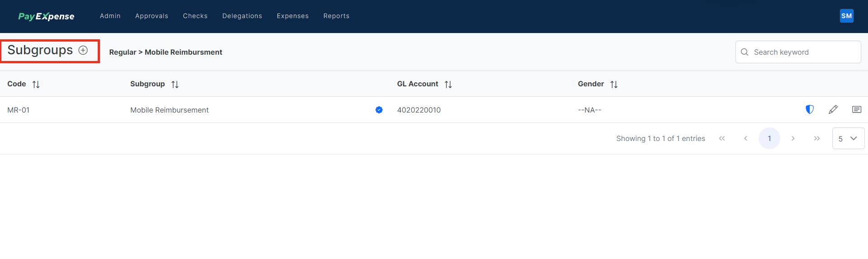Click the shield icon for MR-01 row
Viewport: 868px width, 259px height.
[810, 109]
